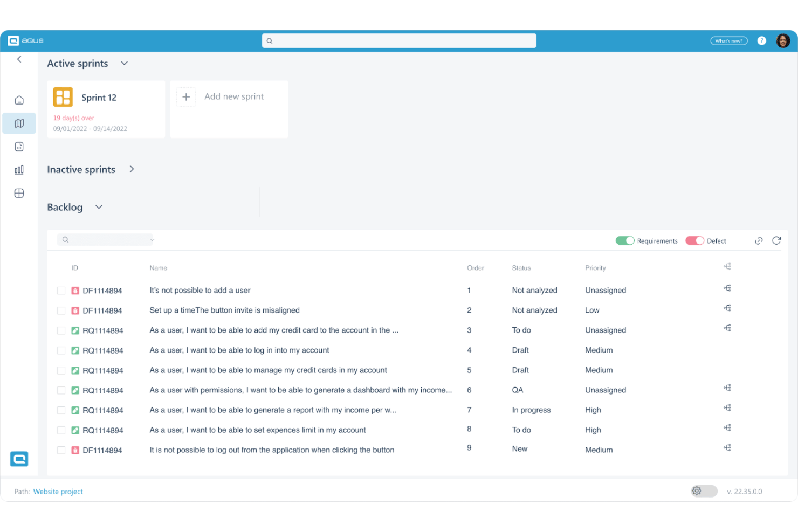Click the What's new? button
Image resolution: width=798 pixels, height=532 pixels.
pyautogui.click(x=729, y=41)
